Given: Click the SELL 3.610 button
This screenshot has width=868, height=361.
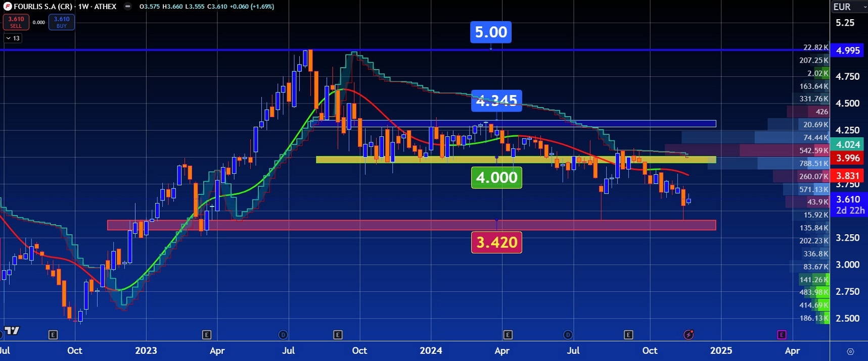Looking at the screenshot, I should [x=16, y=22].
